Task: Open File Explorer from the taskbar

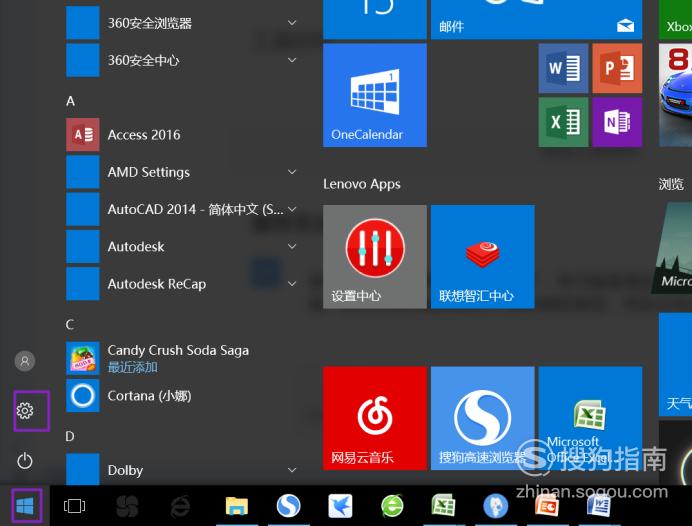Action: coord(237,506)
